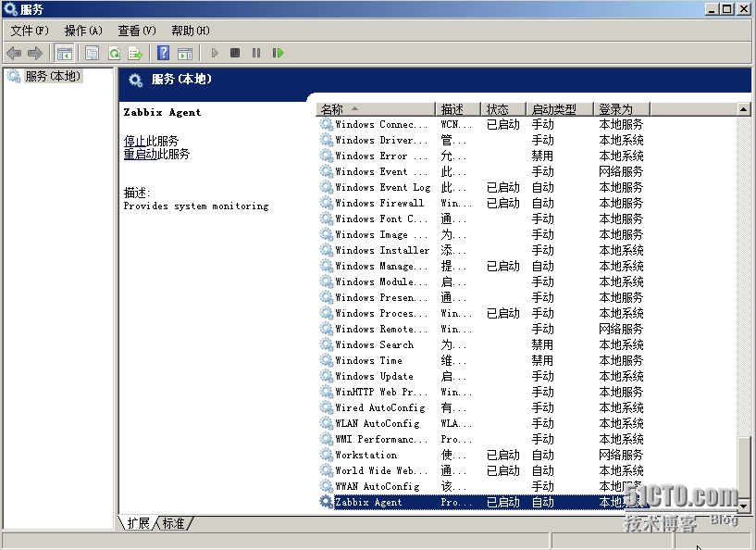Image resolution: width=756 pixels, height=550 pixels.
Task: Click the Forward arrow toolbar icon
Action: 35,53
